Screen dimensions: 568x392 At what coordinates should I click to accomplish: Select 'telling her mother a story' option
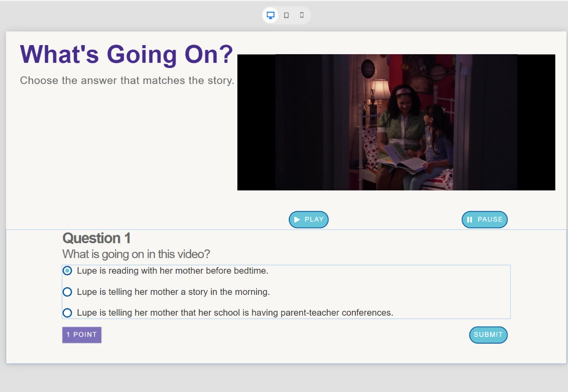pyautogui.click(x=67, y=292)
